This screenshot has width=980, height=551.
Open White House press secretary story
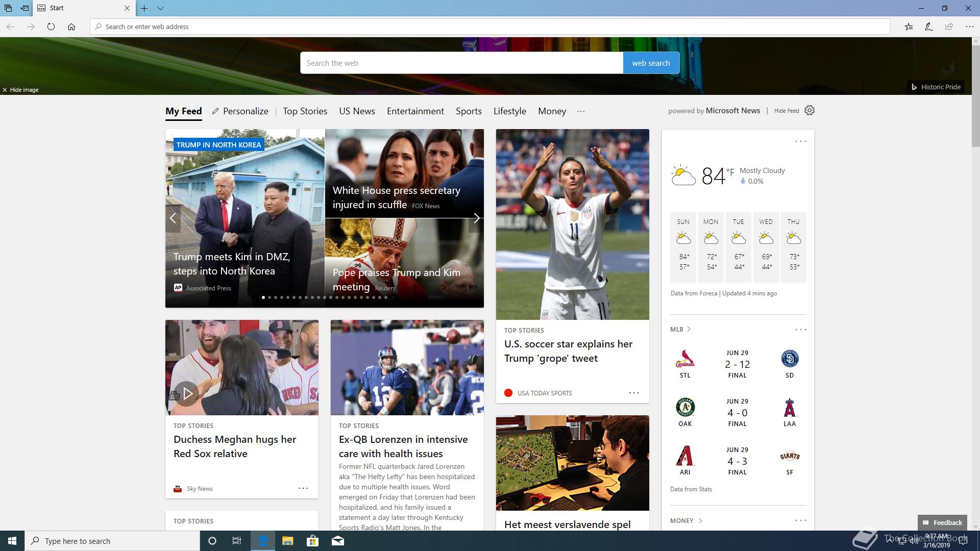point(397,197)
